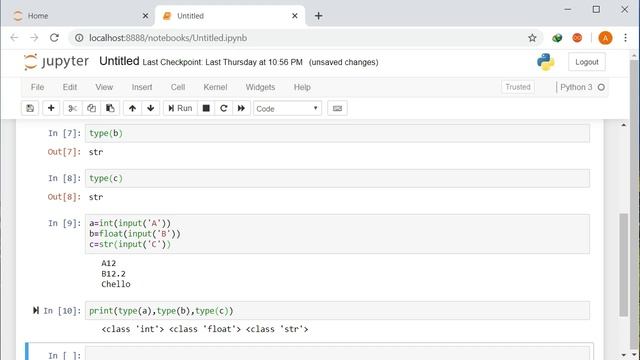
Task: Open the Cell menu
Action: [x=178, y=87]
